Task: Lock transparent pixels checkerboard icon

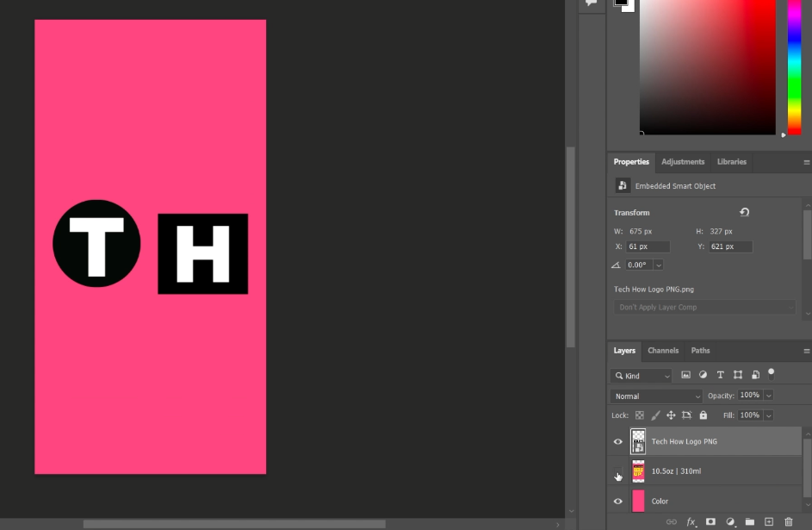Action: click(640, 415)
